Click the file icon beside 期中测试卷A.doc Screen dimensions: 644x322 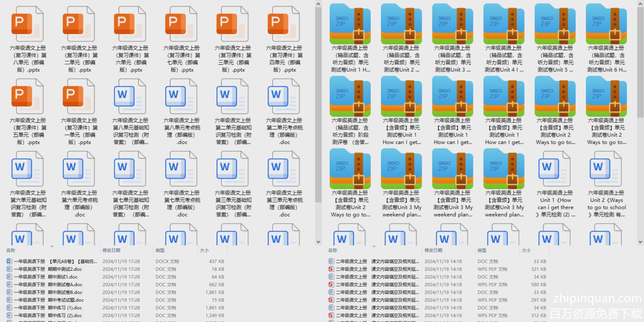click(9, 284)
